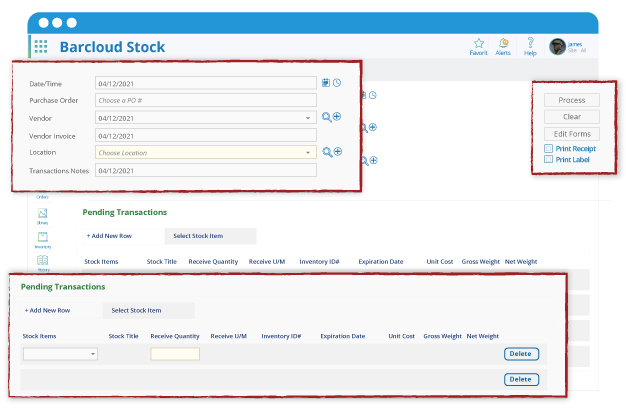Click the James user avatar
The width and height of the screenshot is (626, 415).
(x=557, y=47)
